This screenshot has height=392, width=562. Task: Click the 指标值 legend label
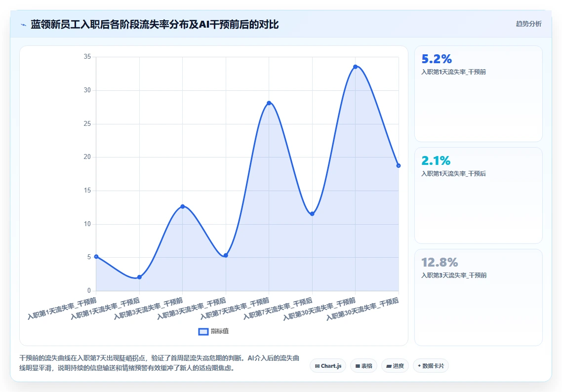tap(219, 331)
